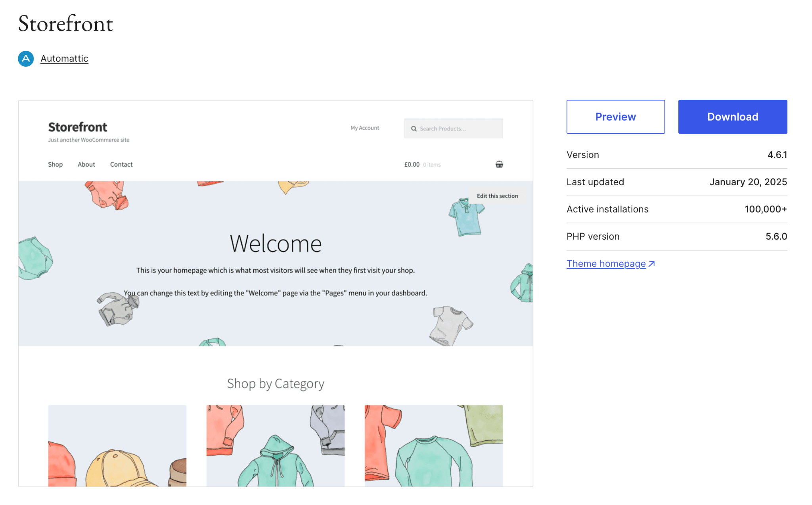Image resolution: width=812 pixels, height=505 pixels.
Task: Click the Preview button
Action: [615, 117]
